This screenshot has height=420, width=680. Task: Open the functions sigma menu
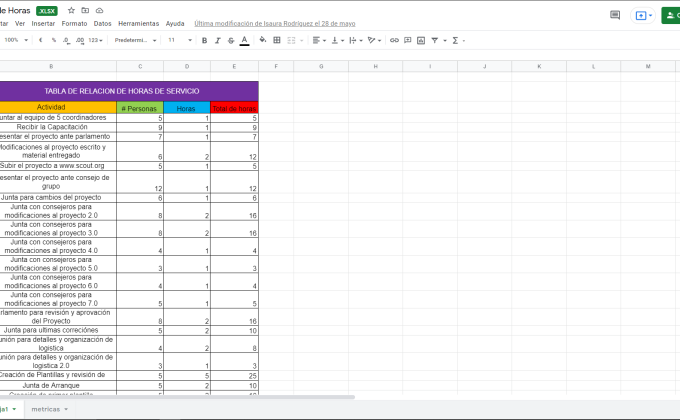455,40
